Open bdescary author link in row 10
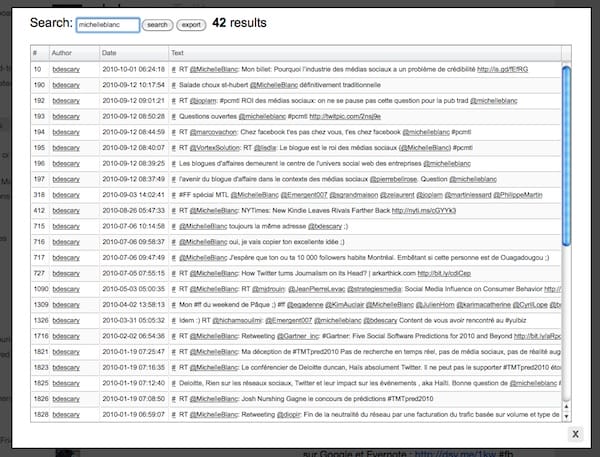 click(x=67, y=69)
